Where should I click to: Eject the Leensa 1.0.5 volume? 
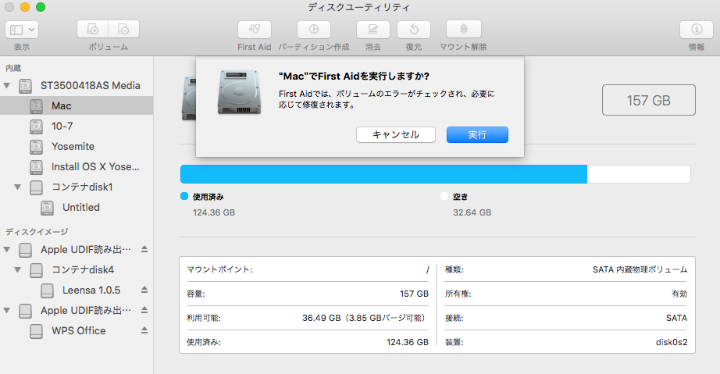[144, 289]
